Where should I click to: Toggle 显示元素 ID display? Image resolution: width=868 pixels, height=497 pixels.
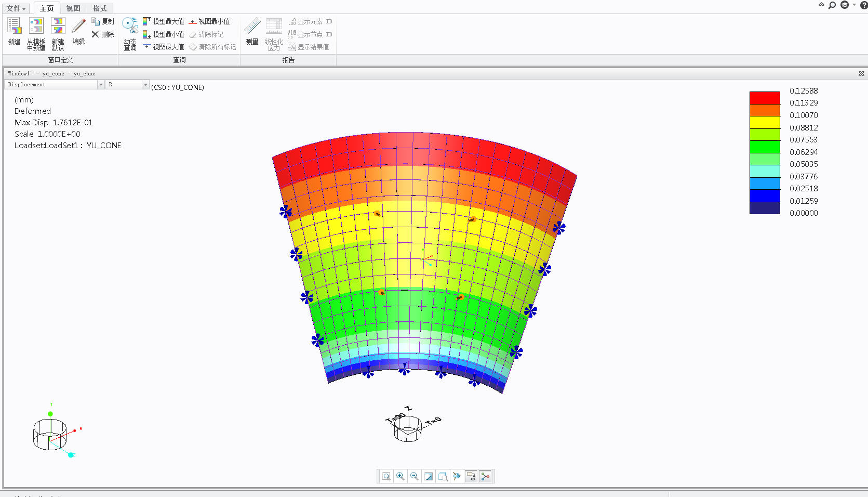pos(310,21)
